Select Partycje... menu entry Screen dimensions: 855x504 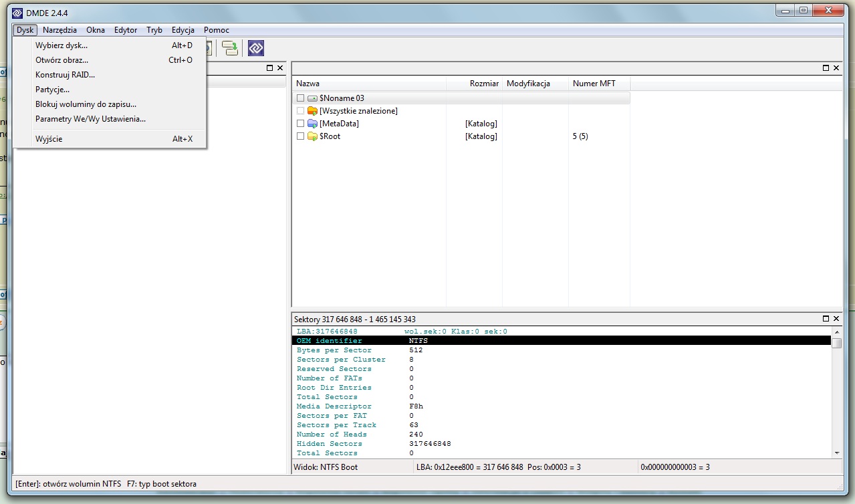point(110,90)
